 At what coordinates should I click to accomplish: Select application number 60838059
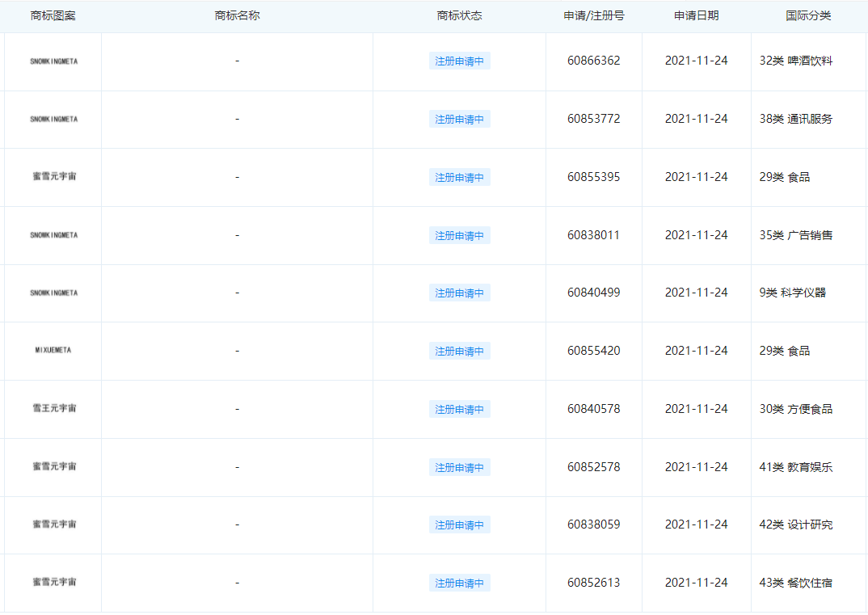pyautogui.click(x=593, y=524)
